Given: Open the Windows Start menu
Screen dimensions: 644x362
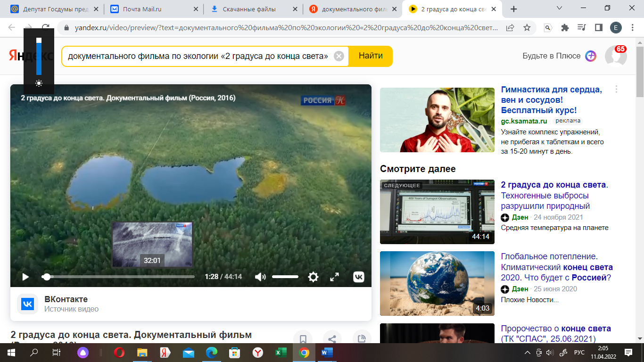Looking at the screenshot, I should coord(11,353).
